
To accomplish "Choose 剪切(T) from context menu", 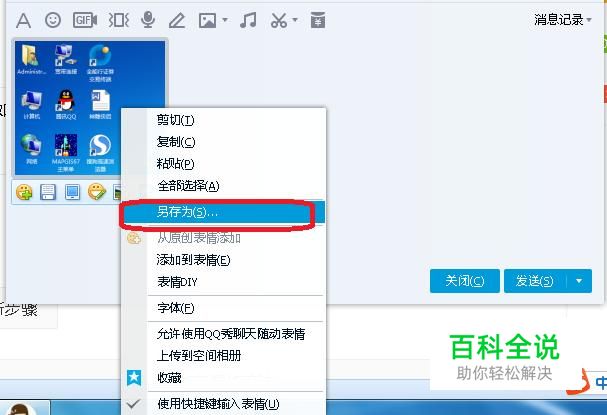I will [x=223, y=120].
